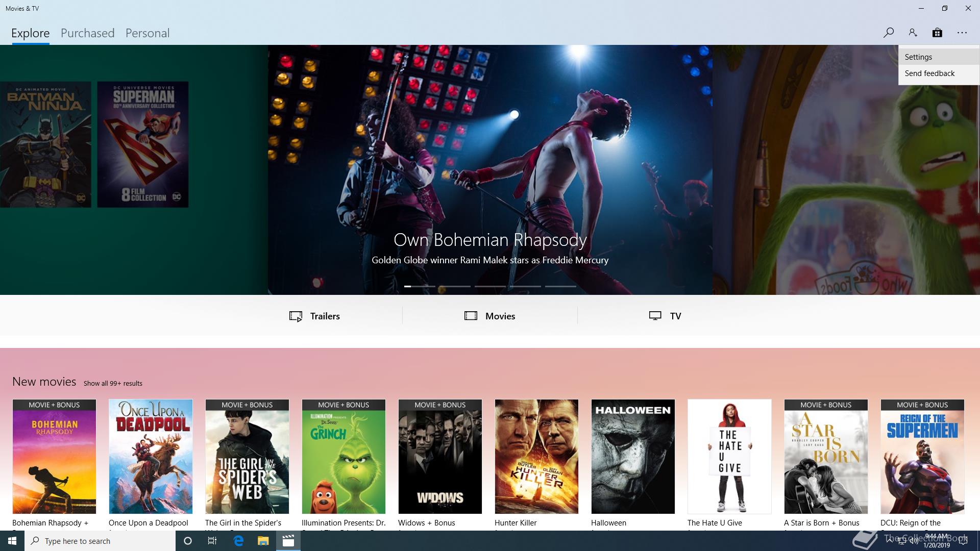Open the account sign-in icon

(x=913, y=33)
